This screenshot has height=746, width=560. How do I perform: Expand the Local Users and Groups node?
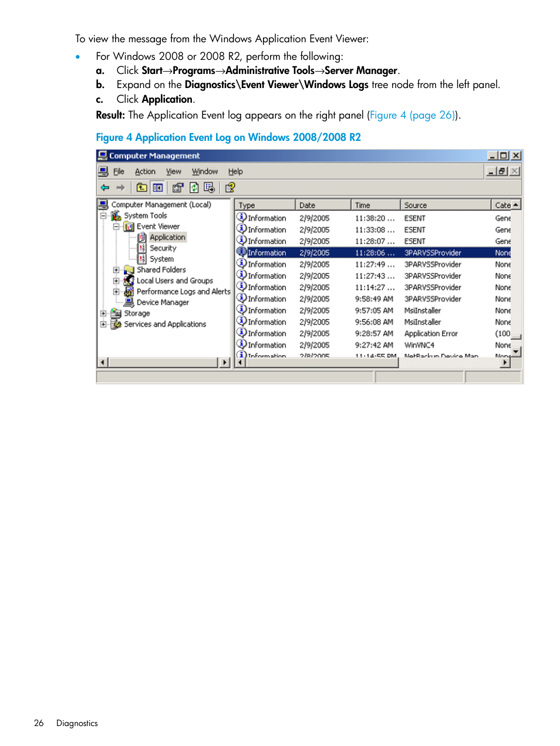coord(116,281)
